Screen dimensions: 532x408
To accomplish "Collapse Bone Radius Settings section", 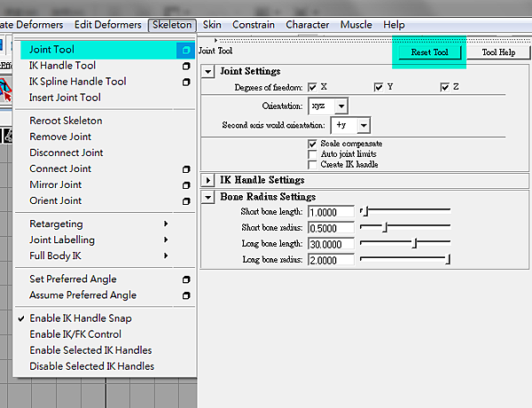I will pyautogui.click(x=208, y=197).
